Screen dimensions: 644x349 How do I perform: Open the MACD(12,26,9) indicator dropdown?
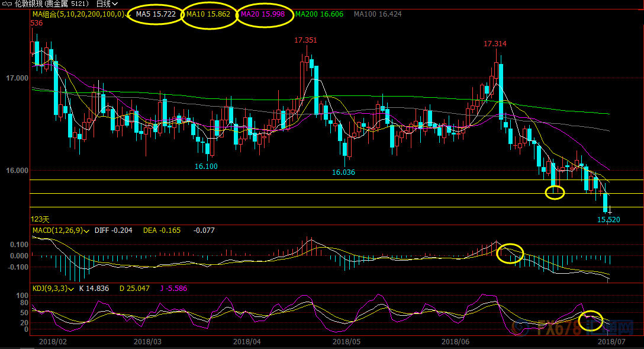click(x=88, y=231)
